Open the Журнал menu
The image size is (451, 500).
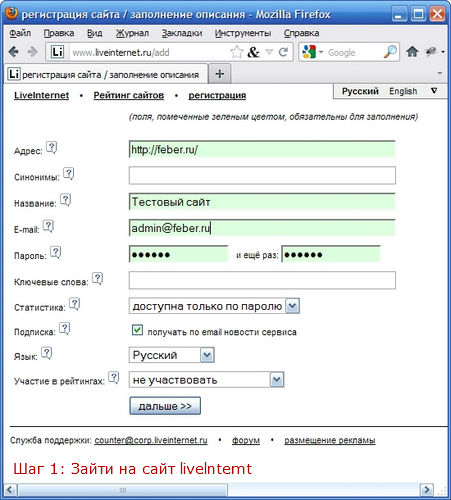[132, 33]
